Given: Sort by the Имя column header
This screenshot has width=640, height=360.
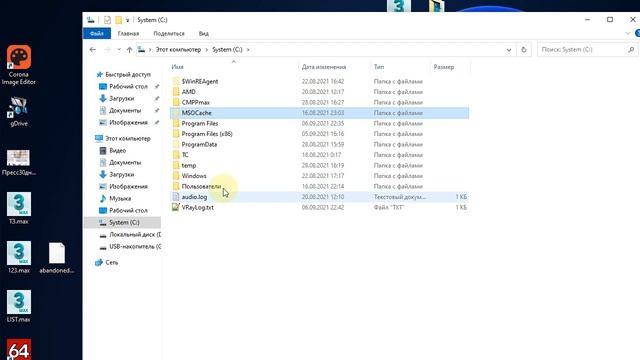Looking at the screenshot, I should coord(178,67).
